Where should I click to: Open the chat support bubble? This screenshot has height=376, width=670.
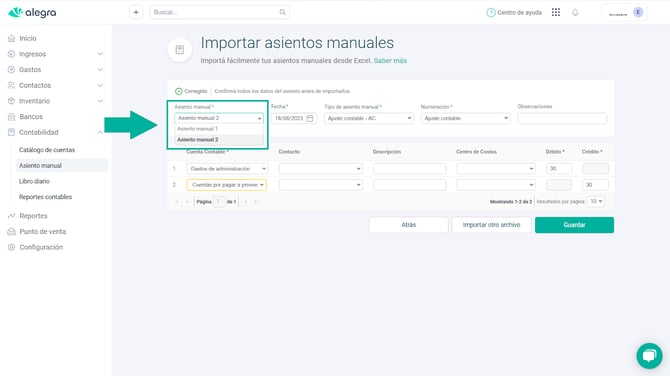[649, 355]
